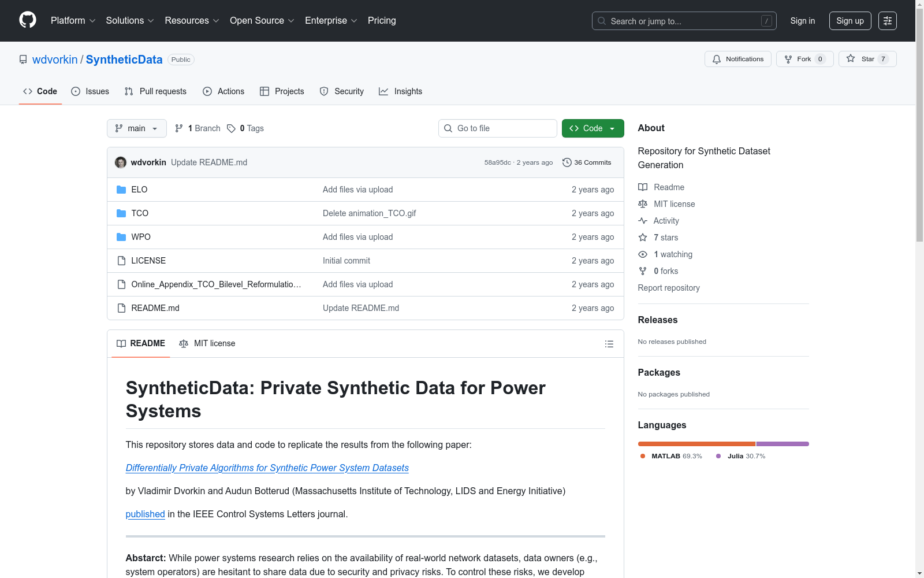Focus the Search or jump to field
The image size is (924, 578).
tap(684, 21)
